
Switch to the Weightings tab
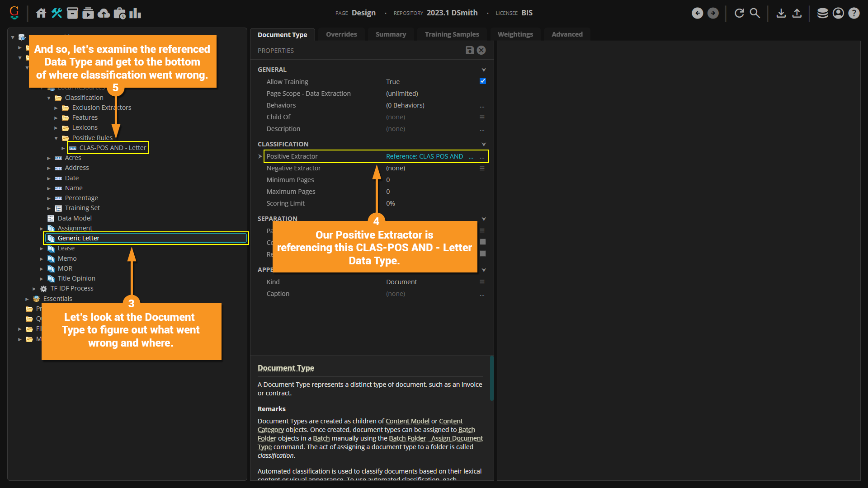515,34
